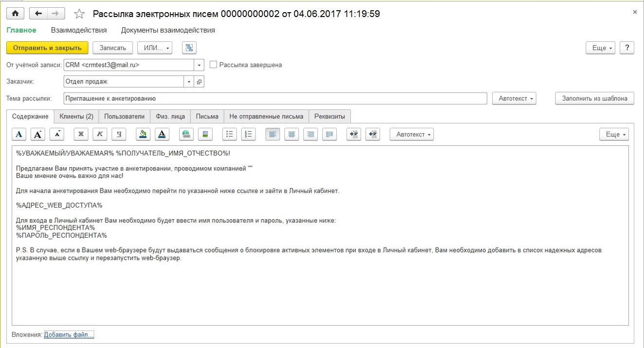Image resolution: width=644 pixels, height=348 pixels.
Task: Expand the Автотекст menu beside the subject
Action: [x=514, y=98]
